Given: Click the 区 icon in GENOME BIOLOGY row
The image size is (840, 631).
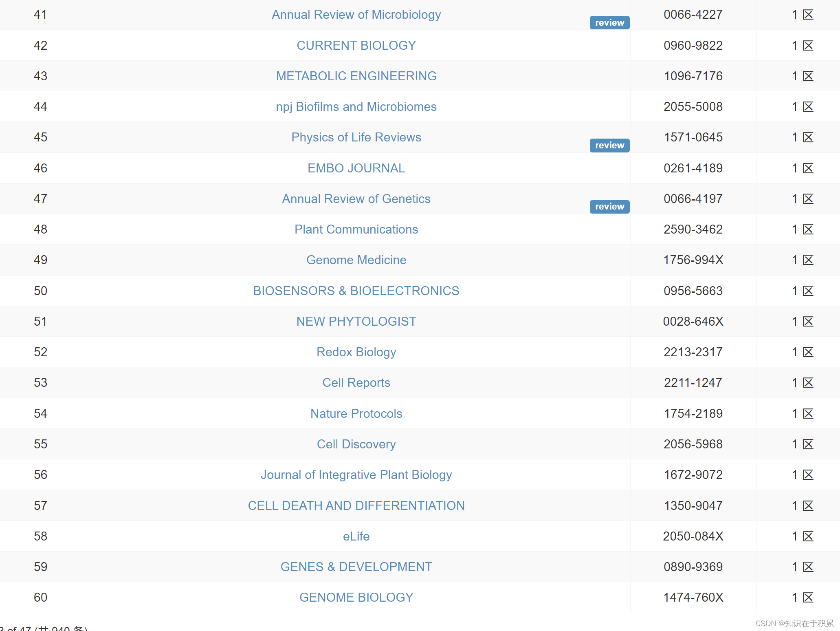Looking at the screenshot, I should (x=808, y=597).
